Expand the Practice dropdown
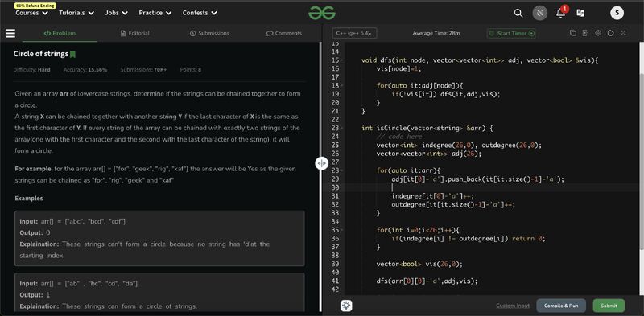644x316 pixels. point(155,13)
